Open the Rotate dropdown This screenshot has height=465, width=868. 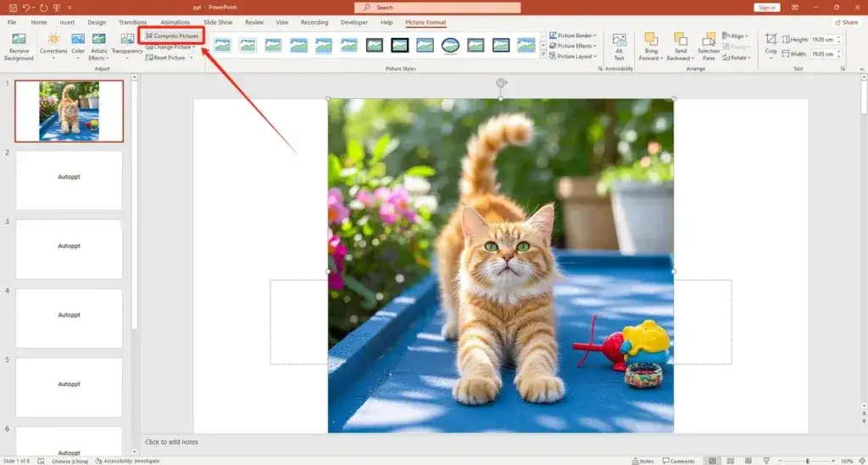coord(737,58)
